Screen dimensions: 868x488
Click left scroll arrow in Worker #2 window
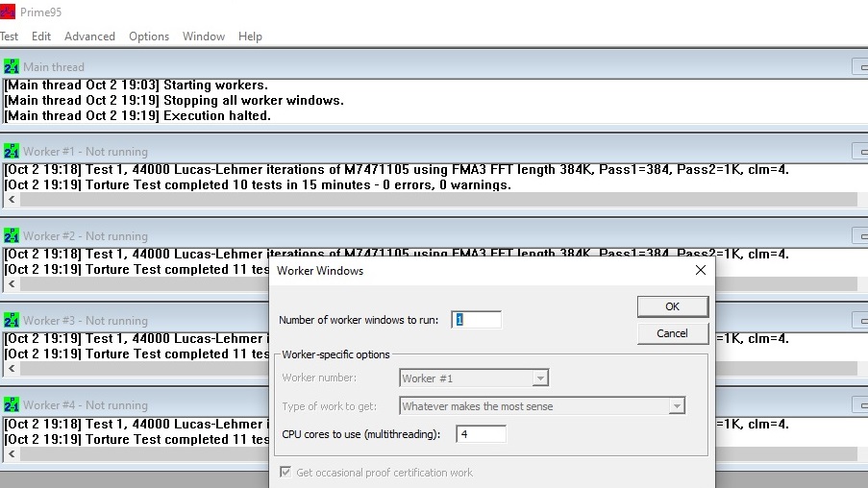tap(12, 283)
